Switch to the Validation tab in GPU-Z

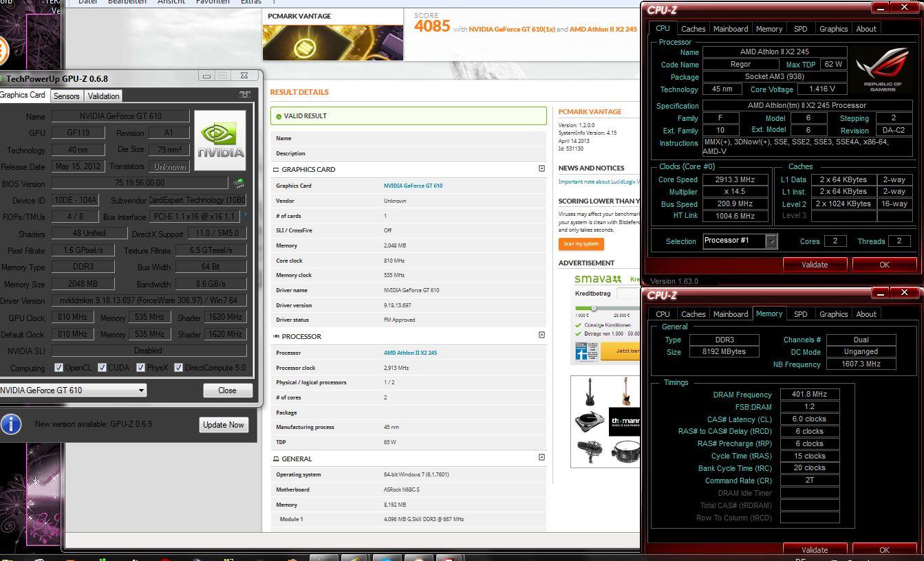point(104,96)
